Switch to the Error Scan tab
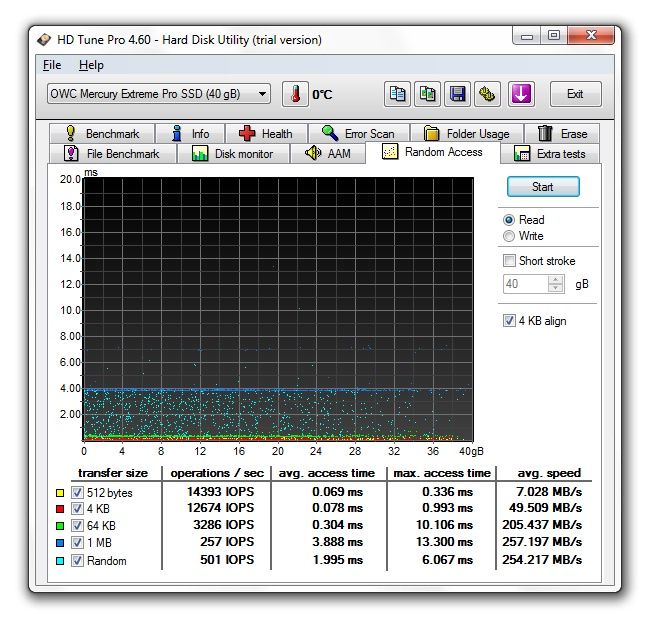Image resolution: width=650 pixels, height=620 pixels. (359, 133)
